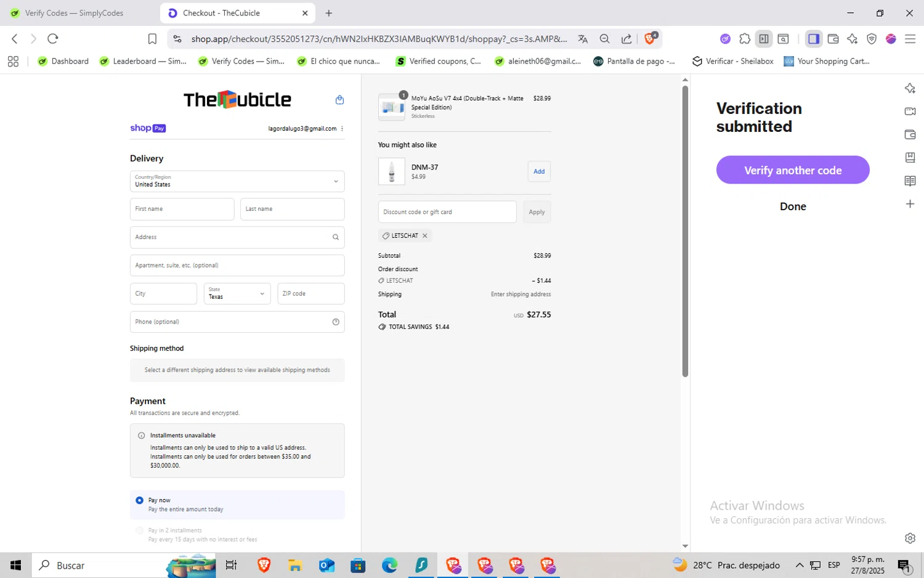Screen dimensions: 924x578
Task: Open sidebar settings gear icon
Action: click(910, 538)
